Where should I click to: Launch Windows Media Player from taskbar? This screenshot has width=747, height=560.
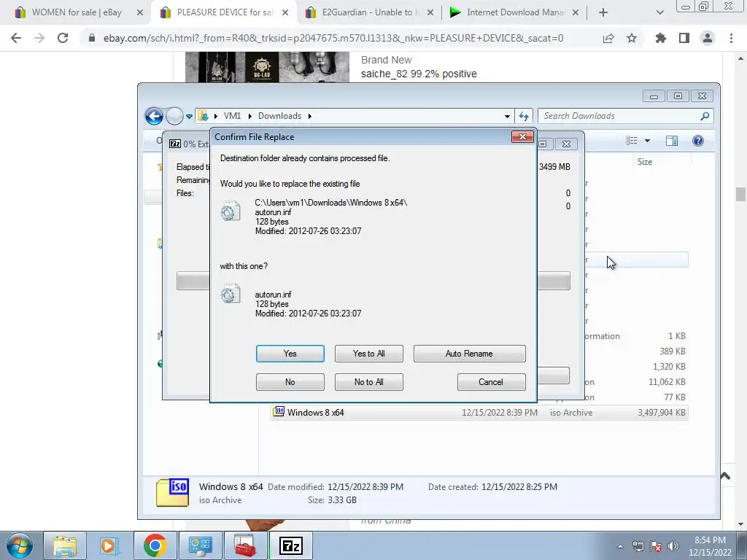coord(109,545)
